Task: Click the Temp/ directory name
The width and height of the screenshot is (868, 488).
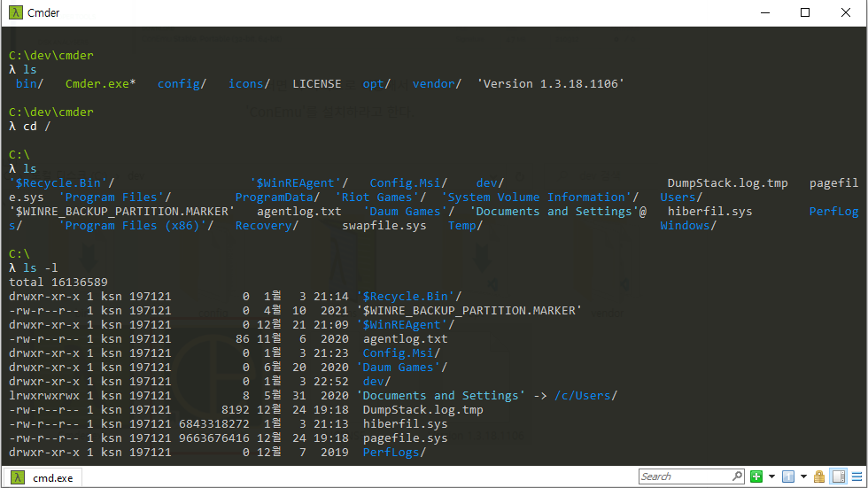Action: [465, 225]
